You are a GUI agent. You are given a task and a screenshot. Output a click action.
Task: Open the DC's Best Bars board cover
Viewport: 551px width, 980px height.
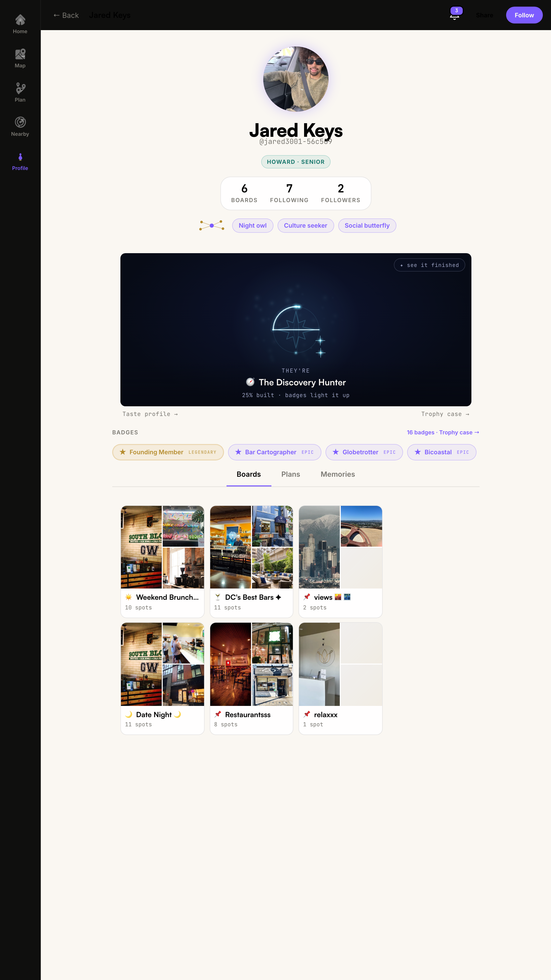pos(251,547)
